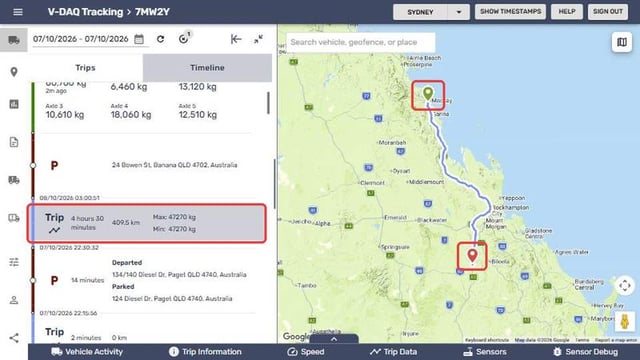Click the 134/140 Diesel Dr departed address
This screenshot has width=640, height=360.
(x=179, y=275)
